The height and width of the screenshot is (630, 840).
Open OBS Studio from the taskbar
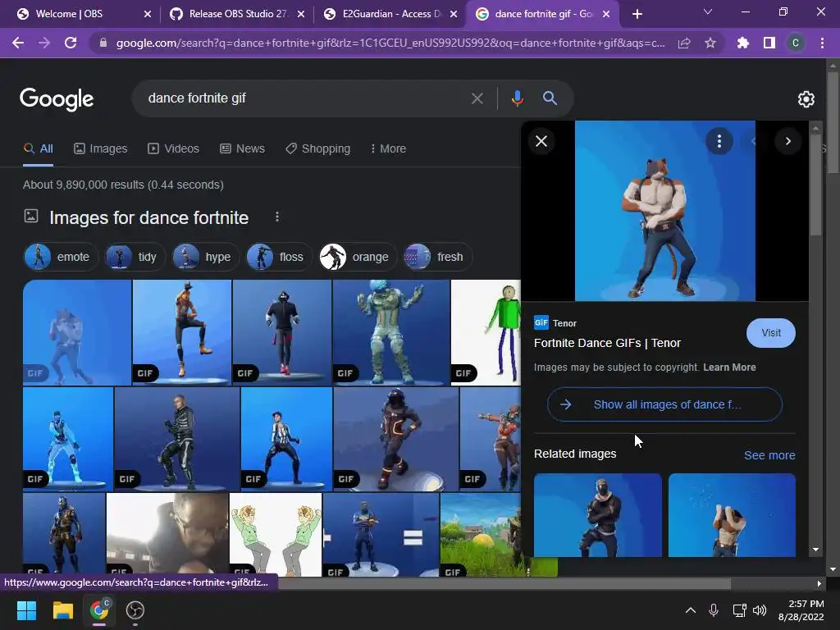point(135,610)
